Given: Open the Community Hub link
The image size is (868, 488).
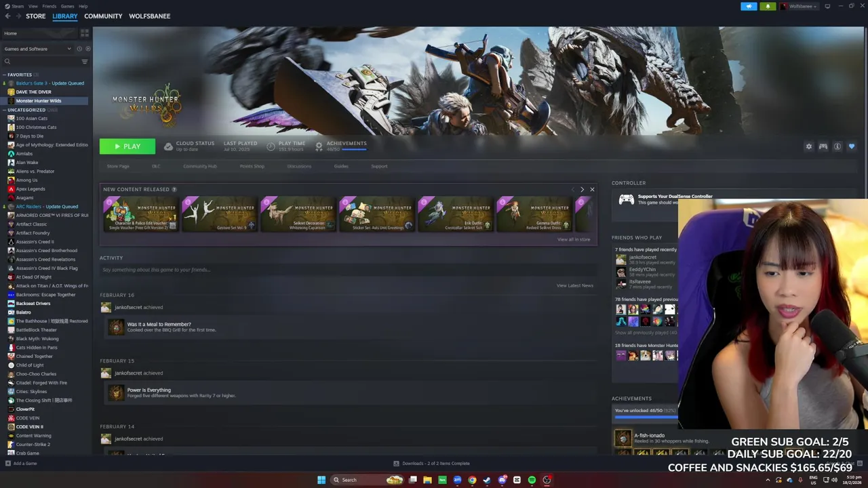Looking at the screenshot, I should (200, 166).
